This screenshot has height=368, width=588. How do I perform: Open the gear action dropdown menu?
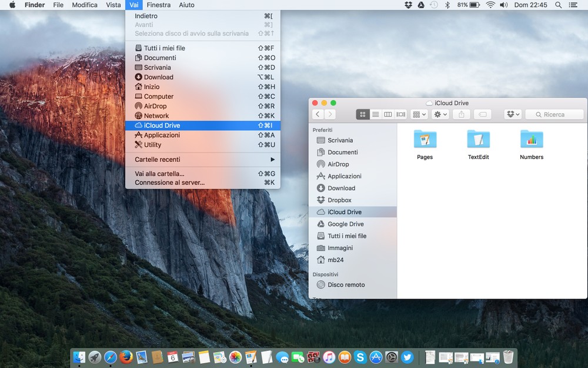(440, 114)
